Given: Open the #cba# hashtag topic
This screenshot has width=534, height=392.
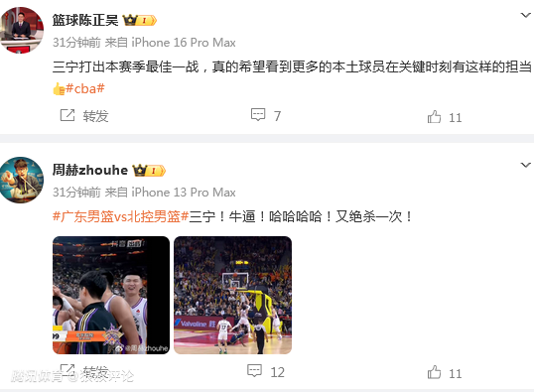Looking at the screenshot, I should [85, 89].
